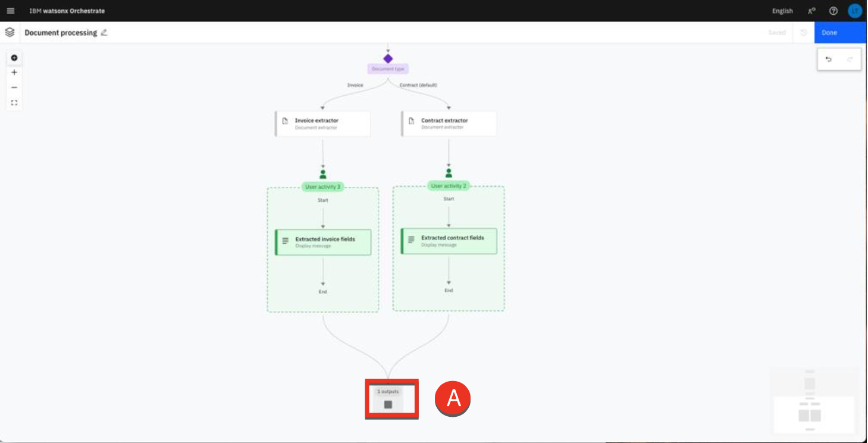Undo the last canvas change
This screenshot has width=868, height=443.
pos(829,59)
